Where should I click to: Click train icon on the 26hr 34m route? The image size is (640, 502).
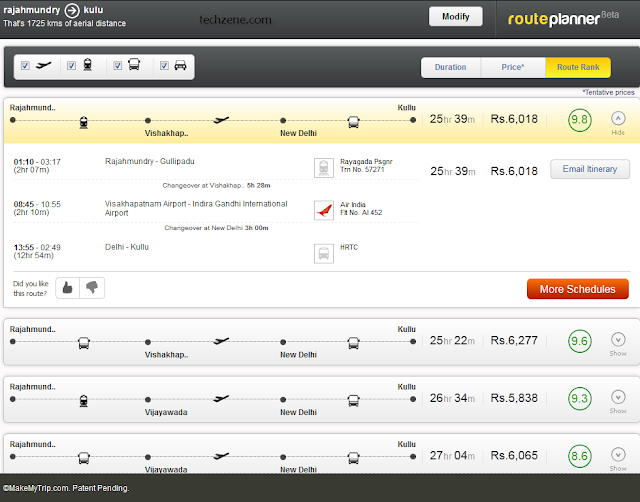(x=84, y=401)
